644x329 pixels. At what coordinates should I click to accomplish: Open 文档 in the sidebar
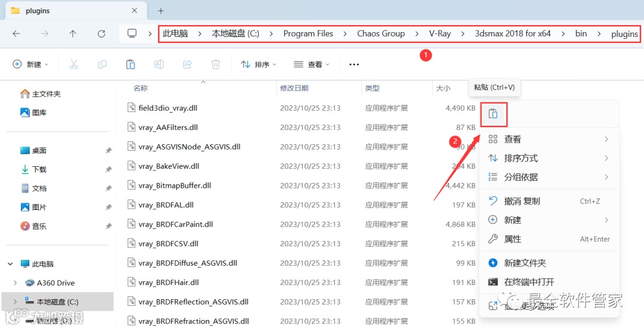33,188
